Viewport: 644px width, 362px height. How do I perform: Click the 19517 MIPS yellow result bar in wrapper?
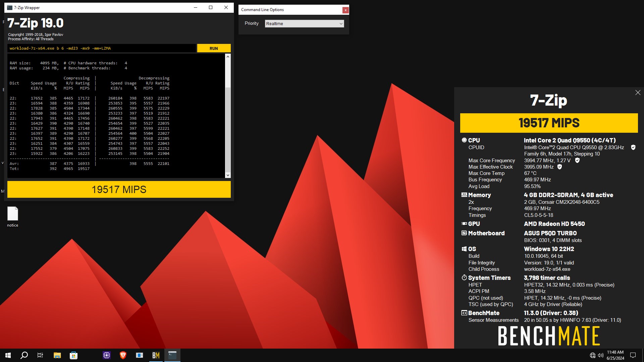119,189
